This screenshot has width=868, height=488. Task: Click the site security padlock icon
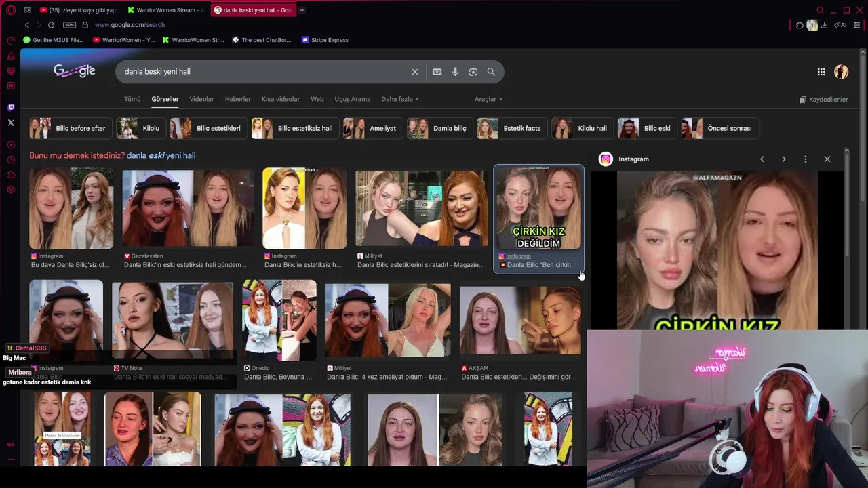[85, 25]
